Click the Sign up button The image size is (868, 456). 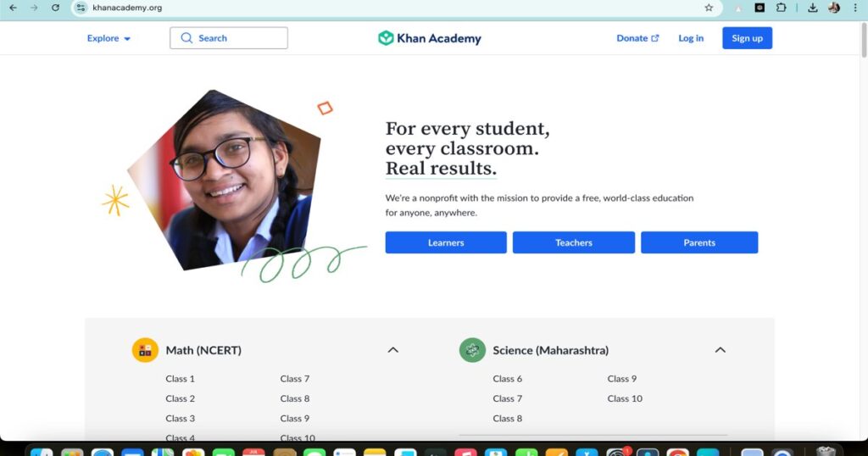click(748, 38)
